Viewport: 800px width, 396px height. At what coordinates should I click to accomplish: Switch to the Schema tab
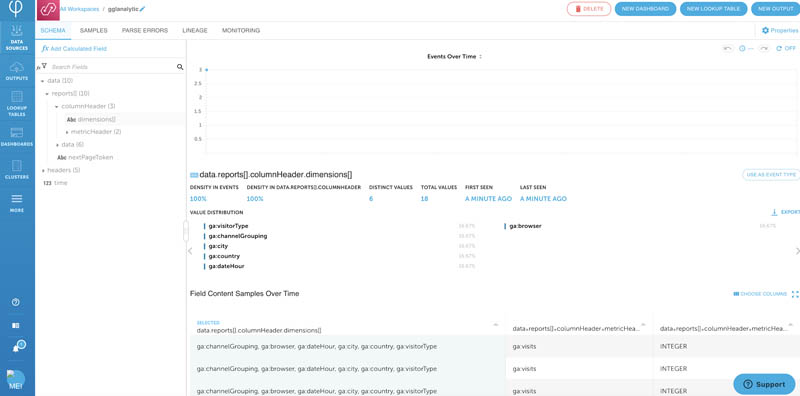coord(53,31)
